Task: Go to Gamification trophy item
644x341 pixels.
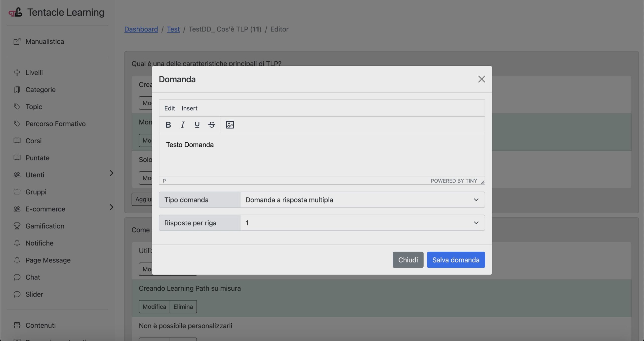Action: coord(45,226)
